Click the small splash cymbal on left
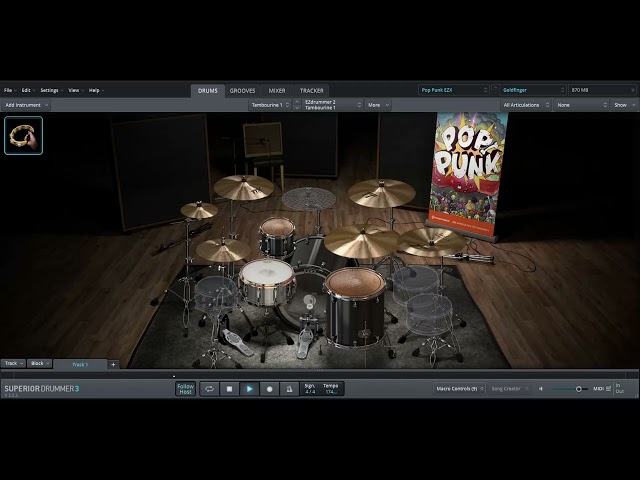Image resolution: width=640 pixels, height=480 pixels. pos(199,210)
